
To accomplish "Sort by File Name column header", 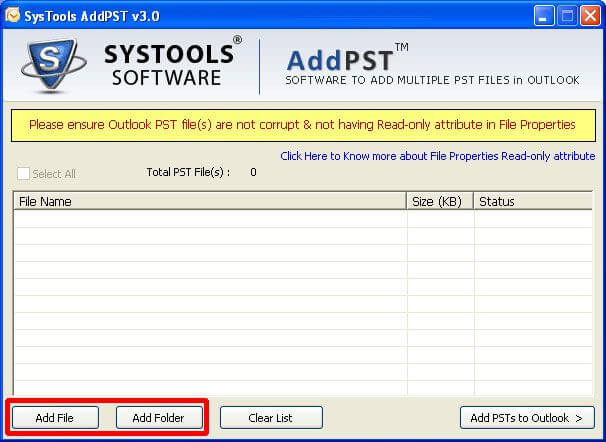I will tap(209, 201).
